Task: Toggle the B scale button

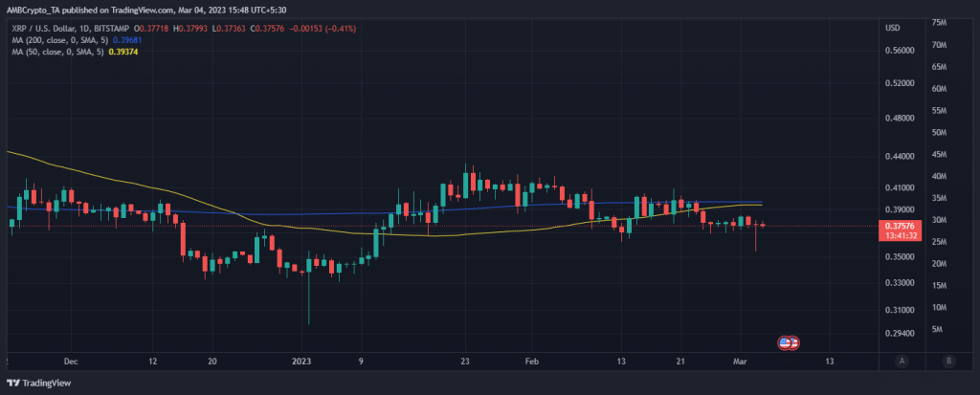Action: (x=947, y=361)
